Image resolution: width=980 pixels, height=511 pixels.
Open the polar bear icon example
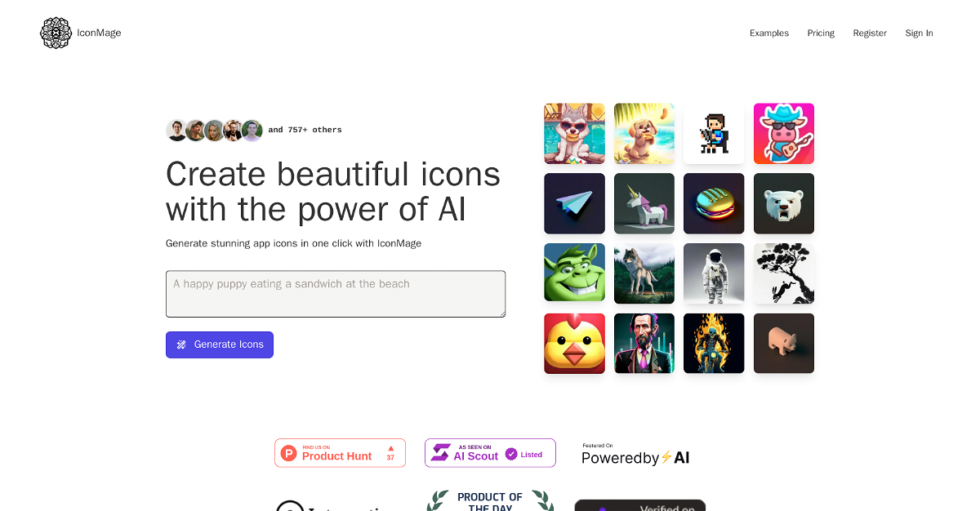[784, 203]
